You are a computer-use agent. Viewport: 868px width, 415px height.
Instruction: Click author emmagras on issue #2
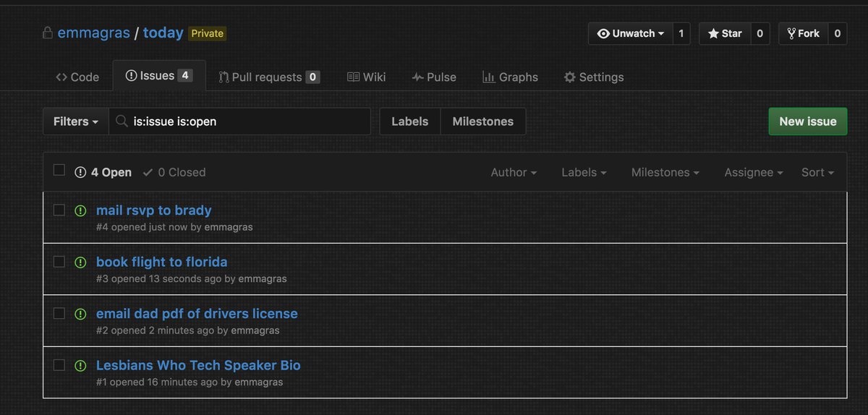tap(255, 330)
